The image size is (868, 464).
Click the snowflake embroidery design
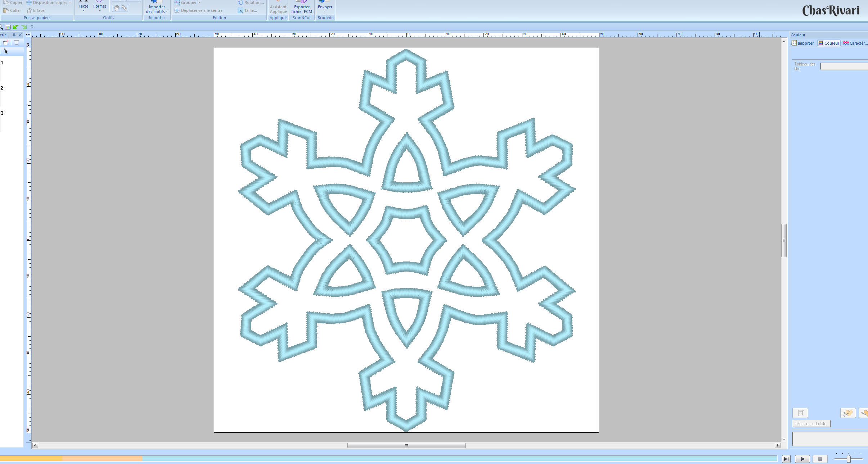(406, 240)
